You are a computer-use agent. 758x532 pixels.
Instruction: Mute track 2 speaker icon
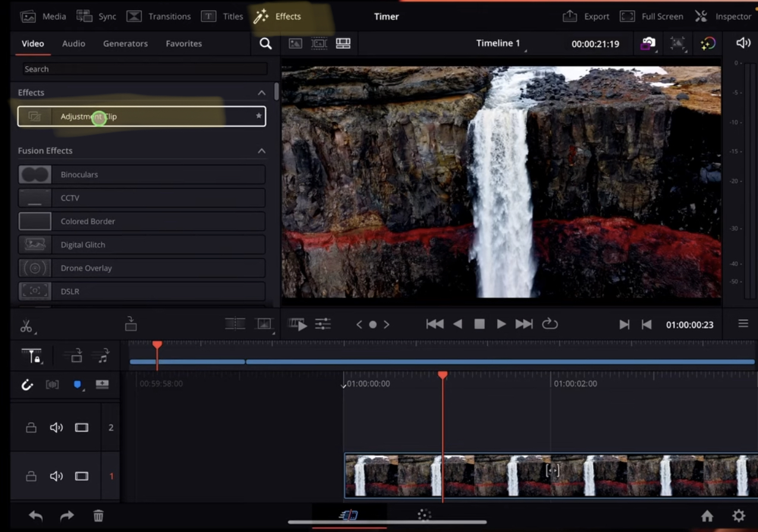click(x=56, y=427)
